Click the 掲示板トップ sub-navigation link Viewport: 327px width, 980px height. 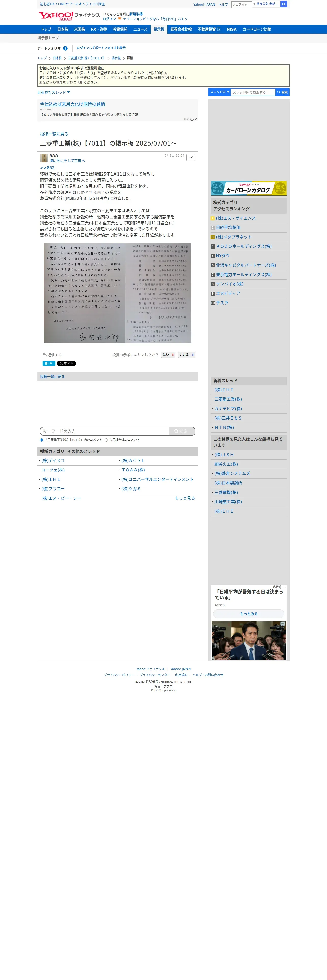pyautogui.click(x=48, y=38)
